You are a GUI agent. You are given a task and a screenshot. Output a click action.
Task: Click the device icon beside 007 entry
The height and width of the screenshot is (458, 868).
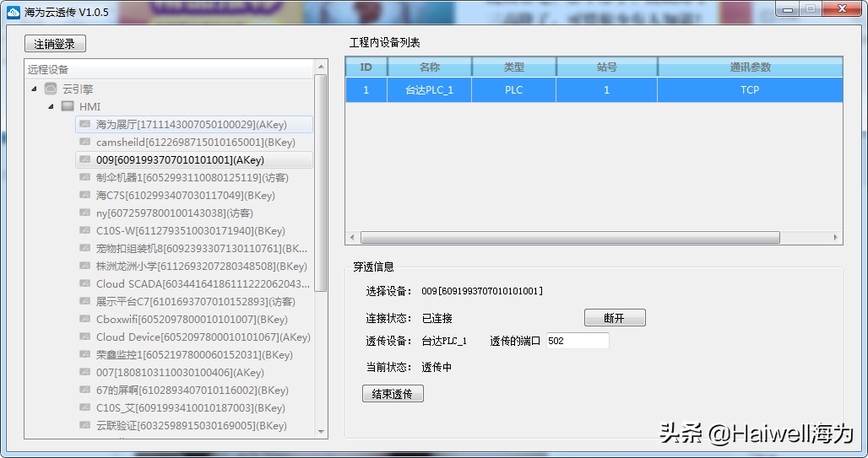[x=84, y=372]
